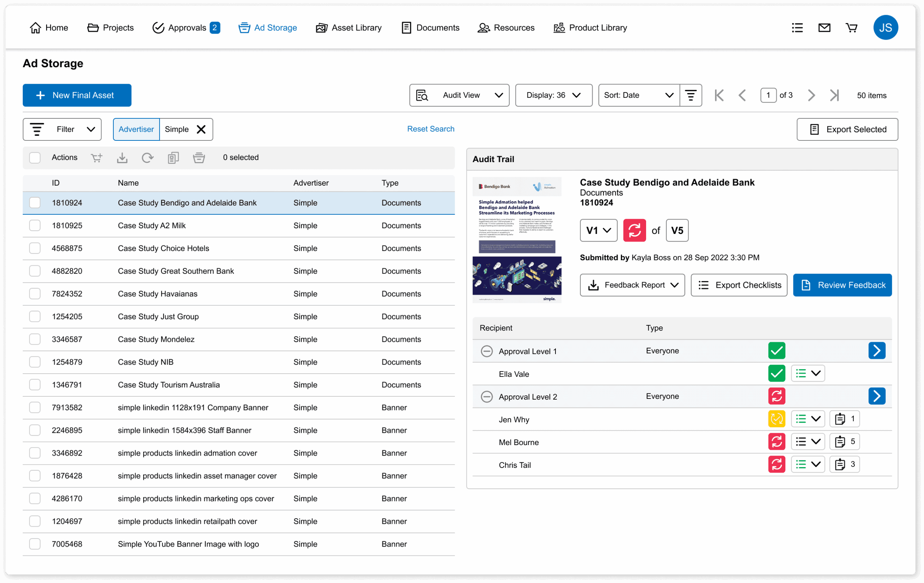Click the add-to-cart icon in Actions bar
The height and width of the screenshot is (583, 924).
point(96,157)
